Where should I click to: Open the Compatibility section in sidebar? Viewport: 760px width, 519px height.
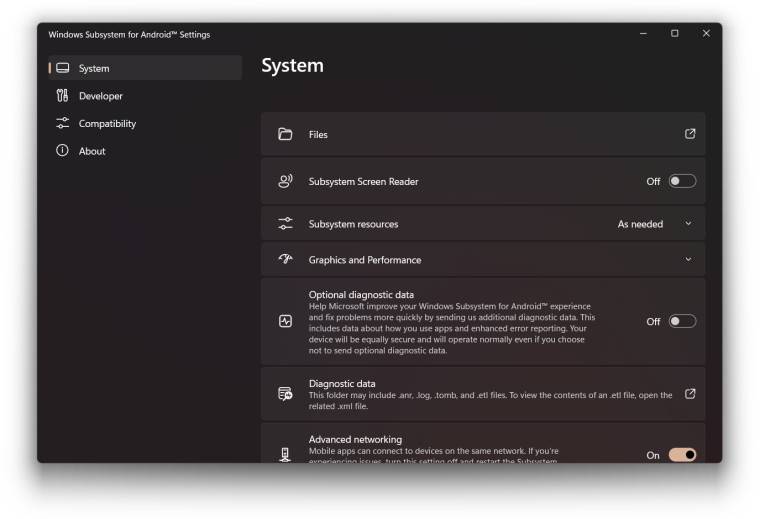pos(145,123)
